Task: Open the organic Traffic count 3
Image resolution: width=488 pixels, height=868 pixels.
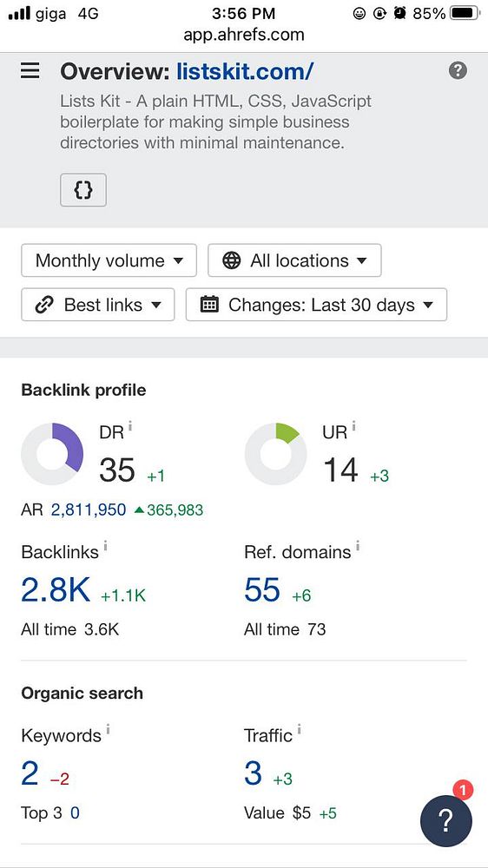Action: (254, 773)
